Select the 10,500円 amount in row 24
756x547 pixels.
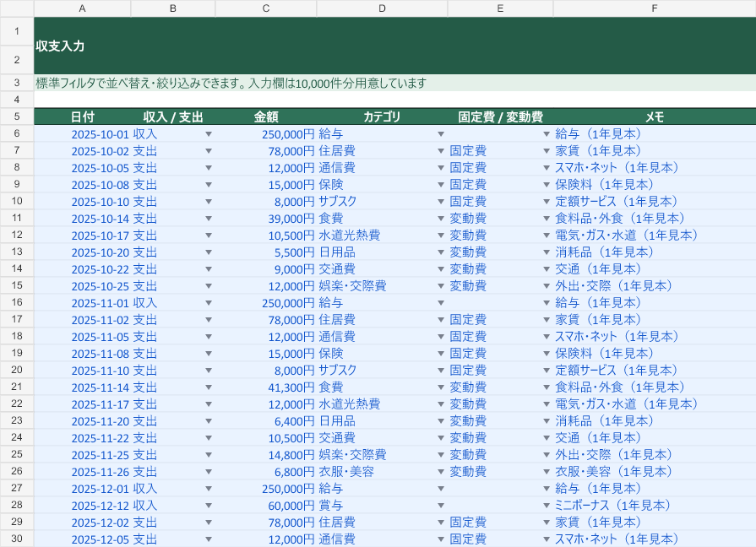[x=266, y=437]
